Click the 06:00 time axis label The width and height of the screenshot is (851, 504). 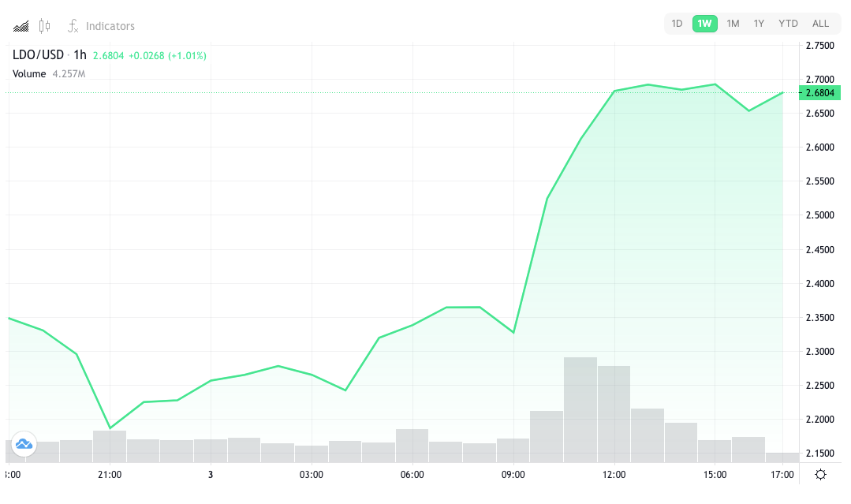click(x=412, y=475)
